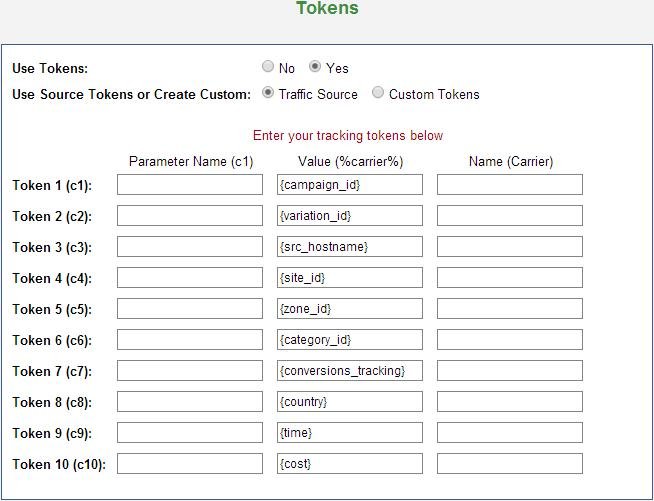Click Token 8 Name field

point(510,402)
